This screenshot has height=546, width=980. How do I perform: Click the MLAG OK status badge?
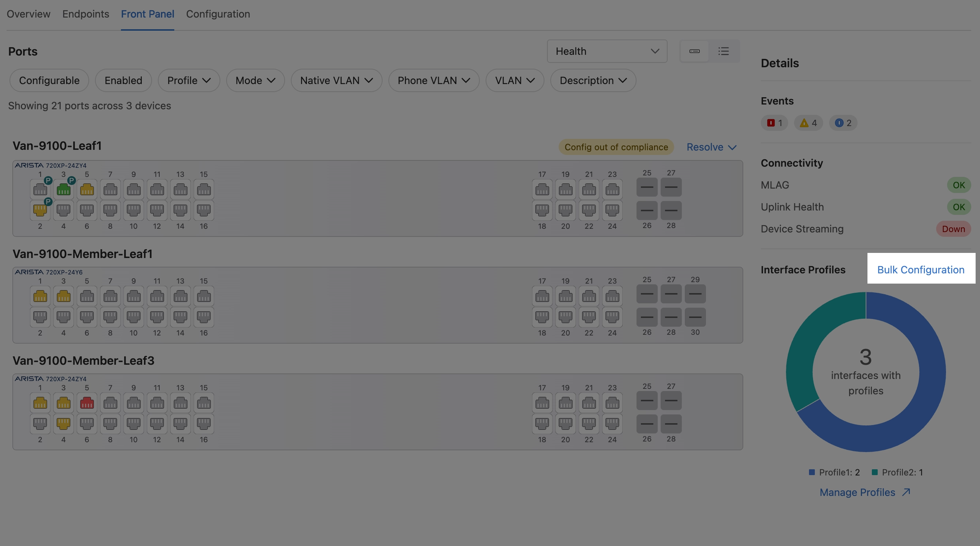click(959, 185)
